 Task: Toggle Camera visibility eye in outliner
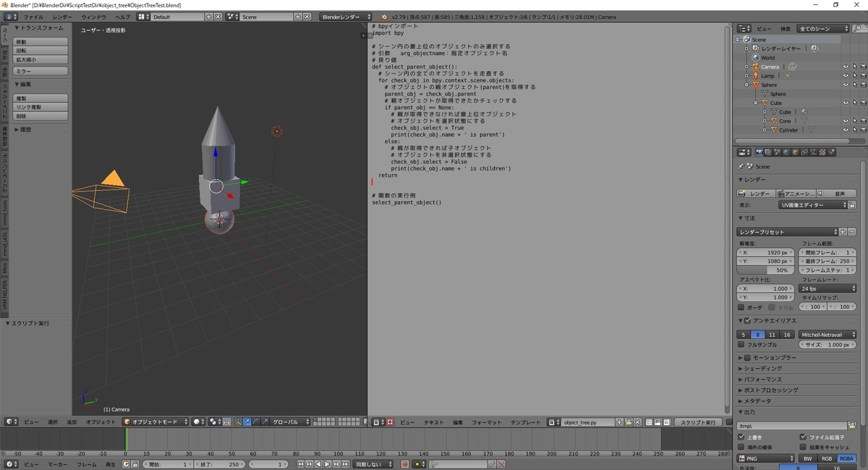[x=846, y=67]
